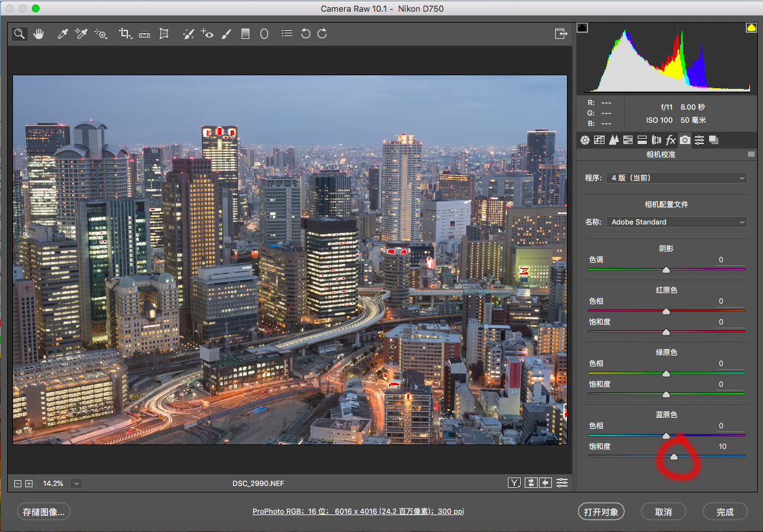Click the blue primary 饱和度 slider handle
The height and width of the screenshot is (532, 763).
(674, 457)
